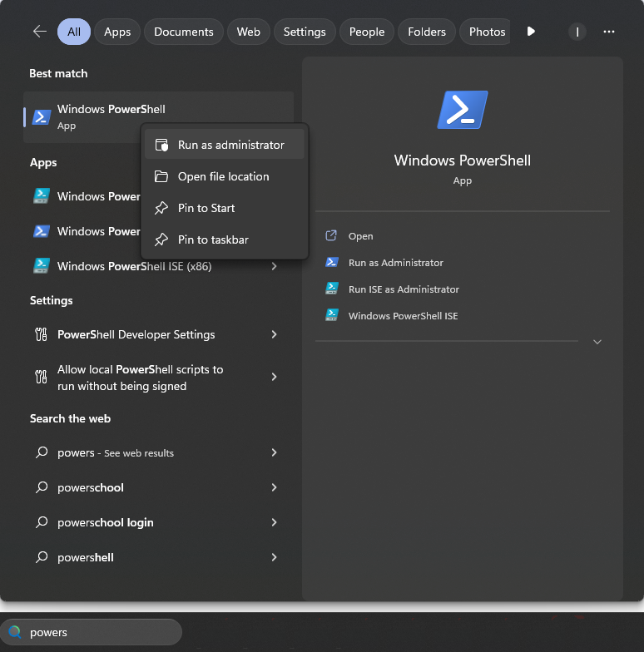
Task: Click the icon beside Run as Administrator in preview
Action: click(x=331, y=262)
